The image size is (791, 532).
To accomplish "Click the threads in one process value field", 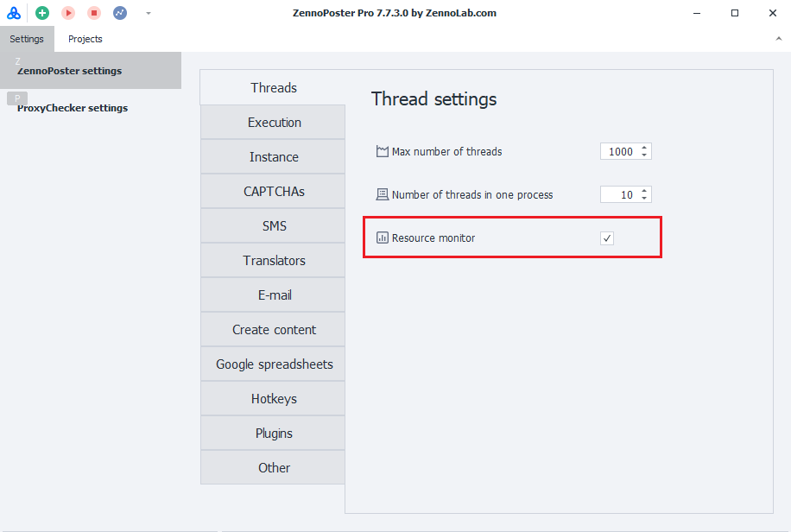I will 621,195.
